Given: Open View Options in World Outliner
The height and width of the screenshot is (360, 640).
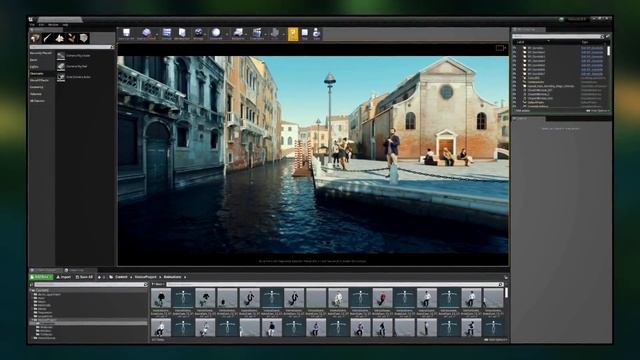Looking at the screenshot, I should [x=597, y=111].
